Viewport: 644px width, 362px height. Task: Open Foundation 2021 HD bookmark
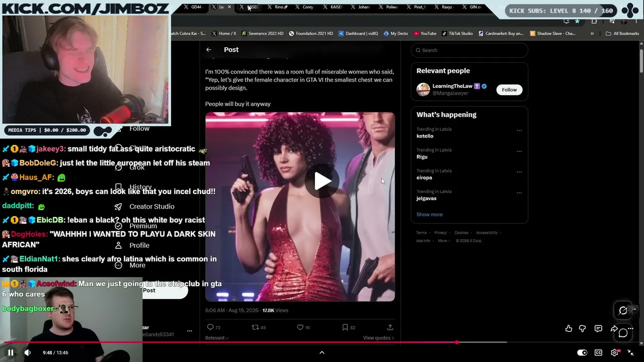pyautogui.click(x=311, y=34)
